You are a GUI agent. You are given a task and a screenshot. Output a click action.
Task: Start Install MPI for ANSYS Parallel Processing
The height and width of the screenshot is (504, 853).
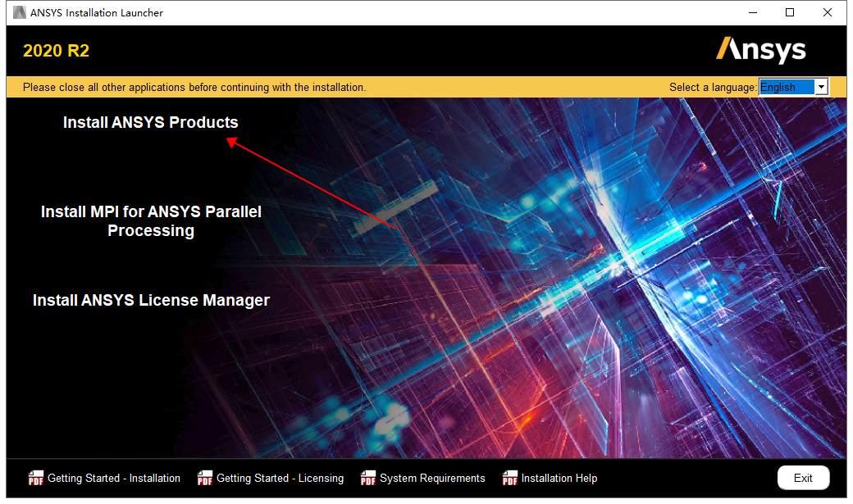click(x=150, y=220)
